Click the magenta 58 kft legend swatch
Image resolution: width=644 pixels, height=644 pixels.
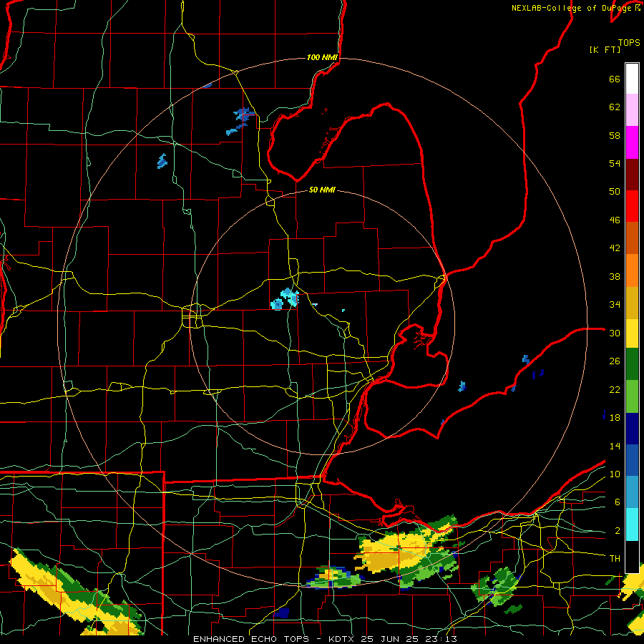(632, 142)
